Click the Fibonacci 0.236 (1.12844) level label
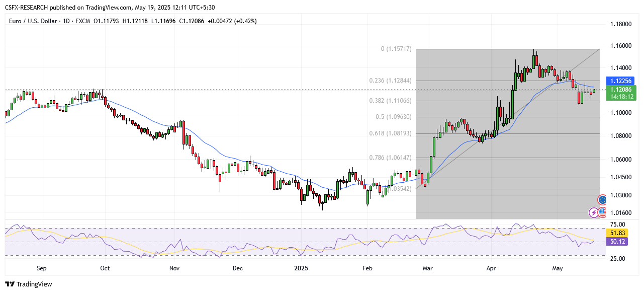The image size is (644, 293). tap(391, 81)
